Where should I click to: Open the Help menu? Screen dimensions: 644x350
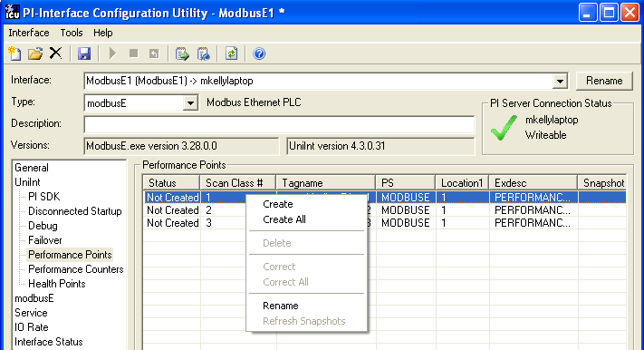click(102, 33)
